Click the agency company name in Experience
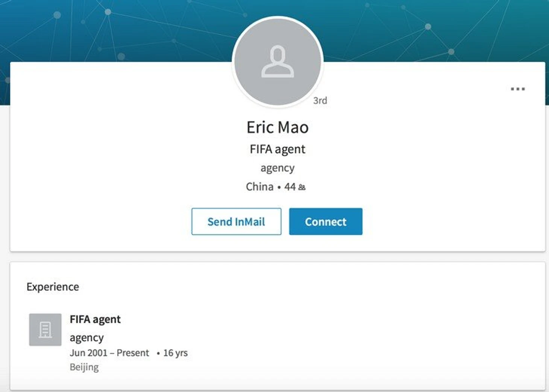This screenshot has height=392, width=549. pyautogui.click(x=86, y=337)
